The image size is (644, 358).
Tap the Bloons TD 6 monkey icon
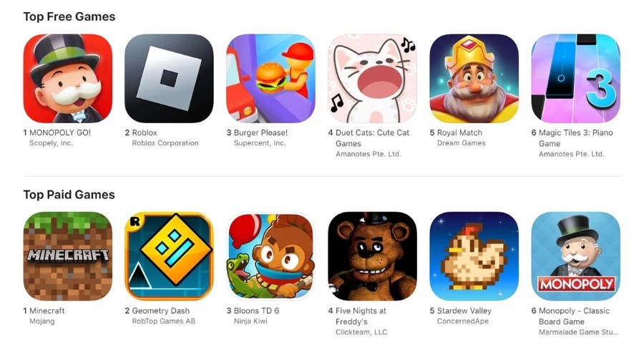pyautogui.click(x=270, y=256)
